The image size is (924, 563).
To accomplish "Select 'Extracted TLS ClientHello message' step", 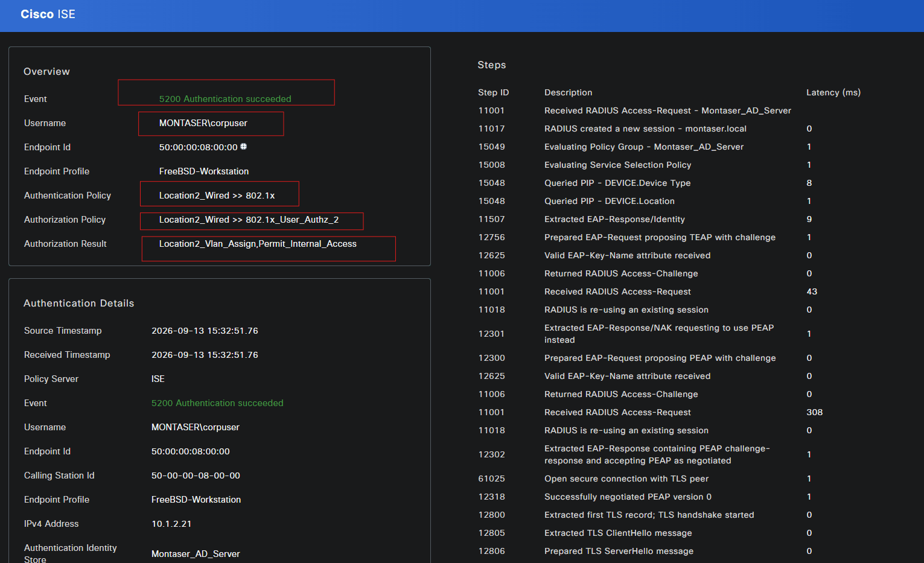I will (x=618, y=533).
